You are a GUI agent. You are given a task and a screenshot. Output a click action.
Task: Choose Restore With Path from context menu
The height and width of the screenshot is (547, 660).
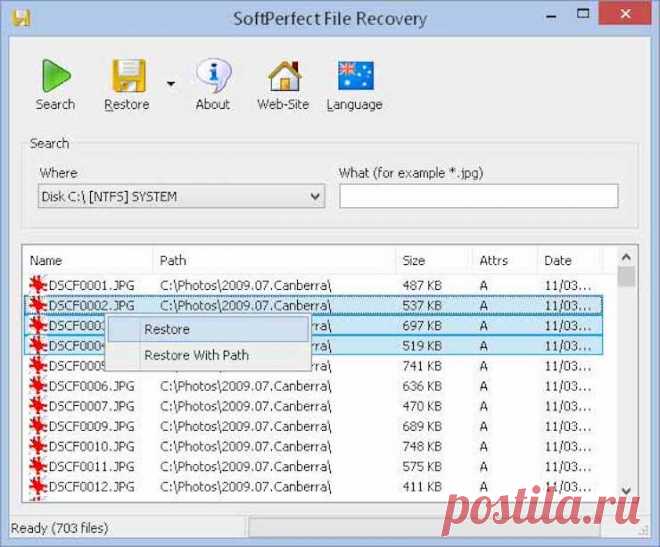[x=208, y=355]
